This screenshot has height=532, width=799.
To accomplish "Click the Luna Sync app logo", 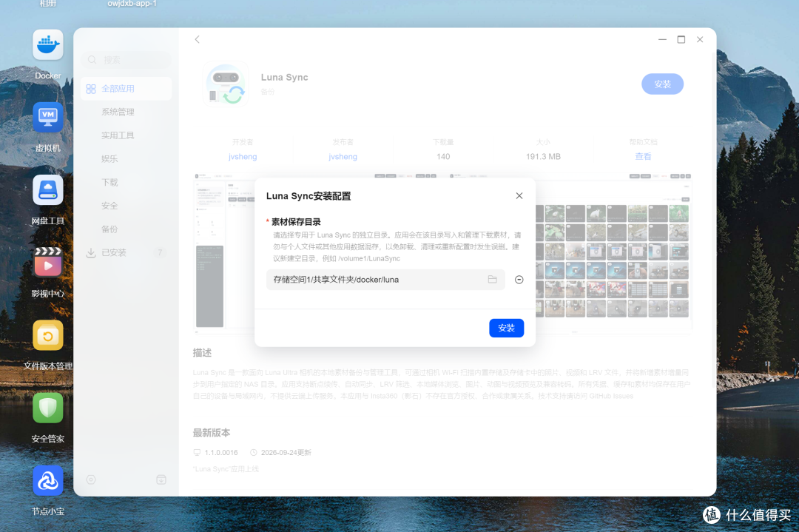I will (226, 84).
